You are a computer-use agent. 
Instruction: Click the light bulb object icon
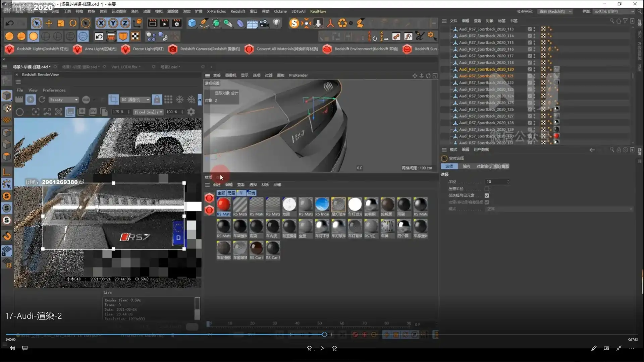tap(276, 23)
